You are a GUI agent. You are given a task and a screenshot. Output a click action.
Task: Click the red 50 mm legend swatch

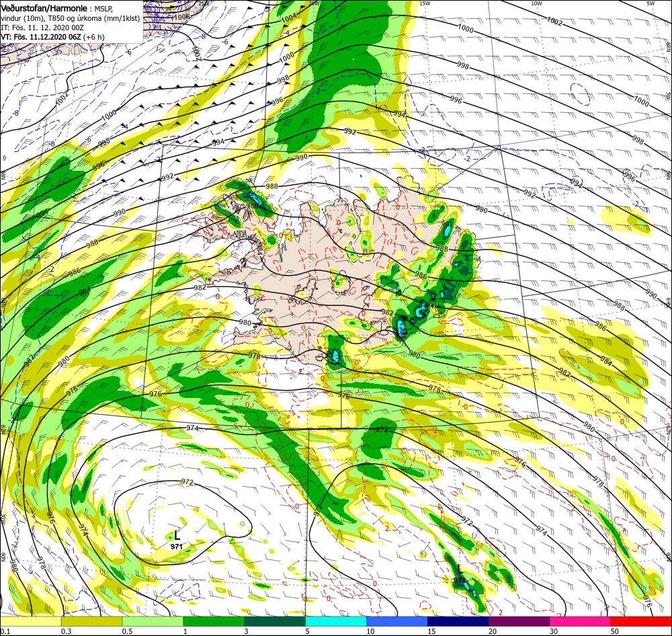point(641,621)
